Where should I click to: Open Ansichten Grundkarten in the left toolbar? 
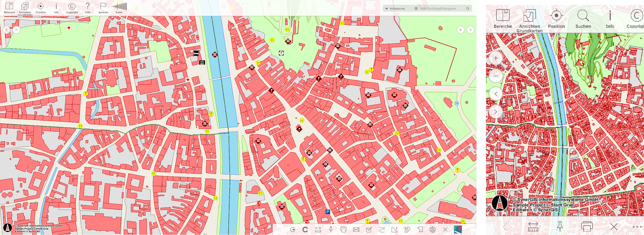25,8
